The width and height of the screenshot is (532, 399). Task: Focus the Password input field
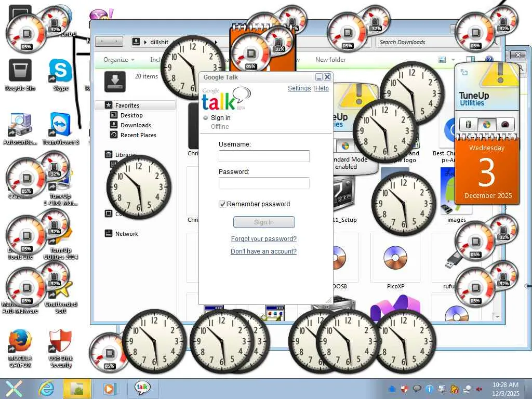[264, 183]
